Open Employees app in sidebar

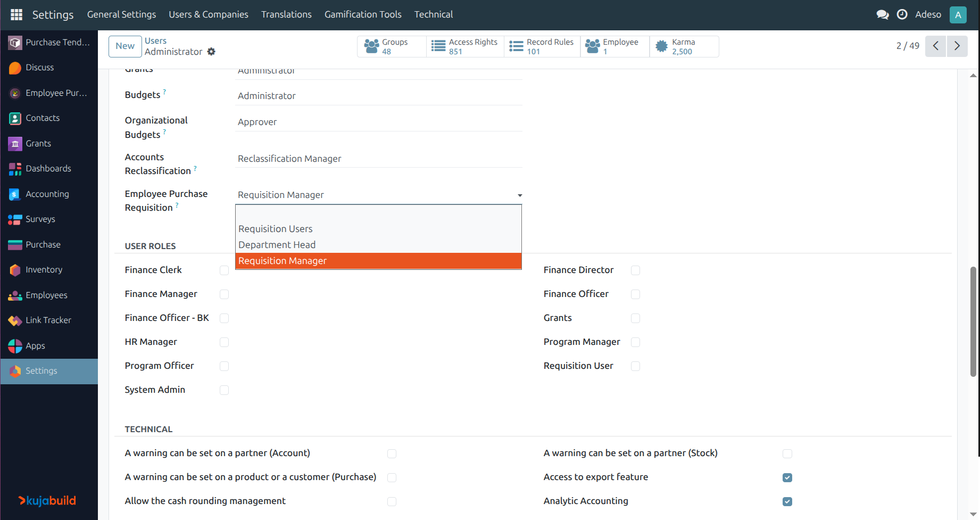click(49, 295)
